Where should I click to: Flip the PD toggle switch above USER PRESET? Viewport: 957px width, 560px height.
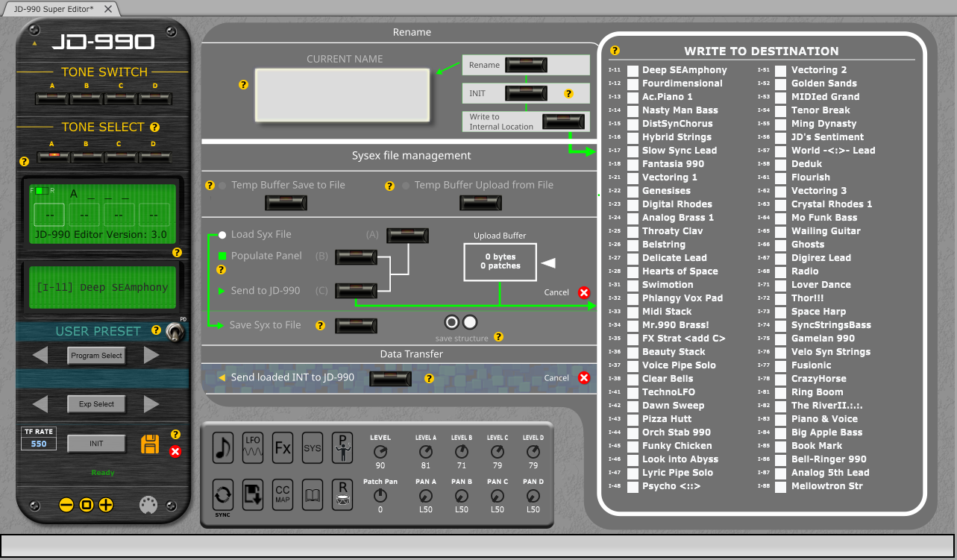[x=174, y=332]
